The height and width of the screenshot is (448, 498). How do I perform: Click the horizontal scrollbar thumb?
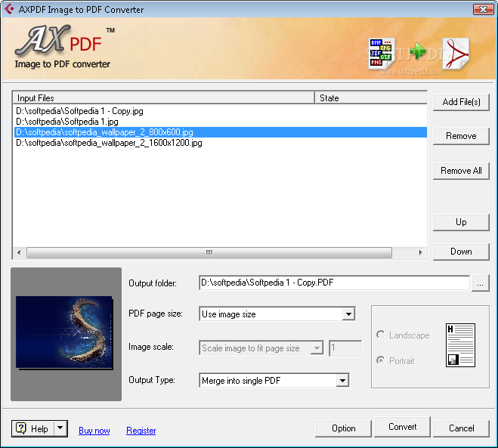pyautogui.click(x=209, y=253)
